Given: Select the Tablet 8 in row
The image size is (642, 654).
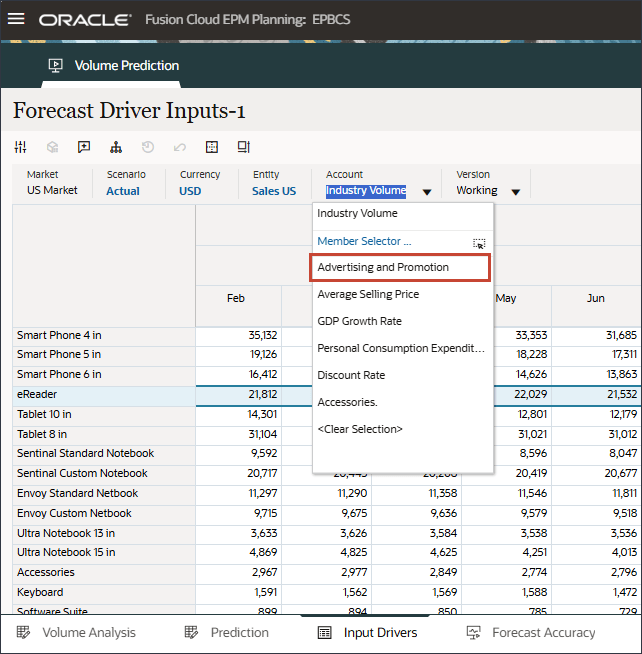Looking at the screenshot, I should pos(104,434).
